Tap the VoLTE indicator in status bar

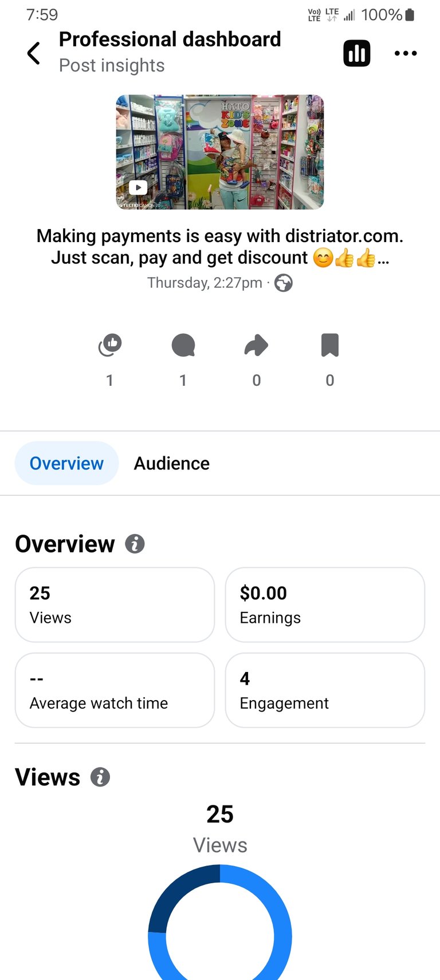coord(314,15)
